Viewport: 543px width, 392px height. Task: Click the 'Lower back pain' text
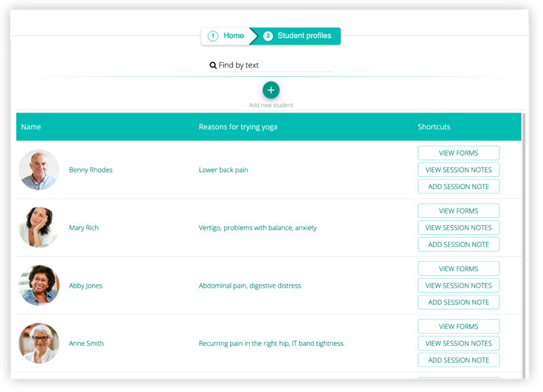coord(223,170)
